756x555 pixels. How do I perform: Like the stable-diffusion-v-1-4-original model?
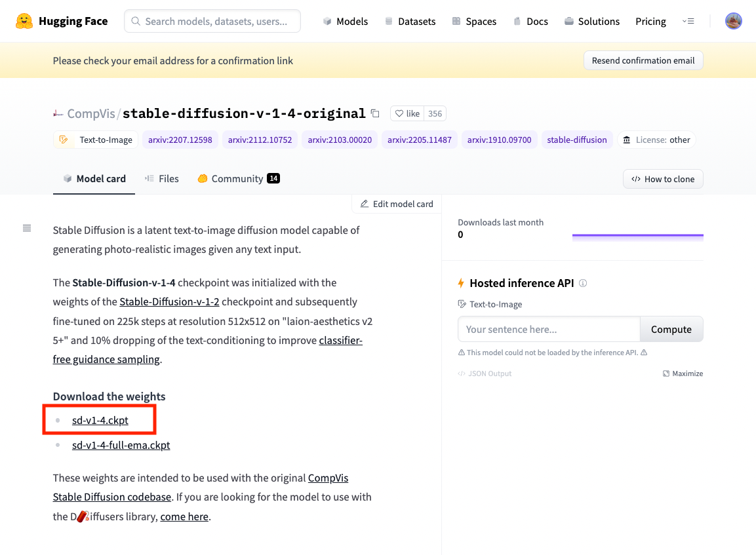point(407,113)
